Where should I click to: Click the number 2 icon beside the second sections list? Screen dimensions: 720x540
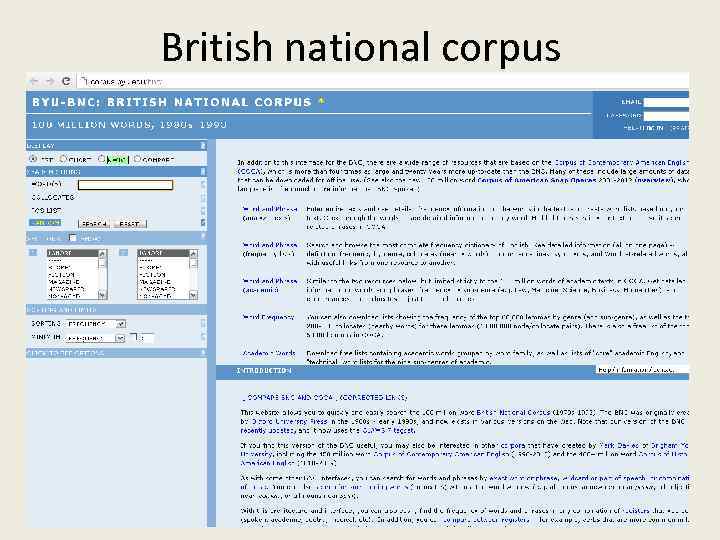tap(124, 253)
